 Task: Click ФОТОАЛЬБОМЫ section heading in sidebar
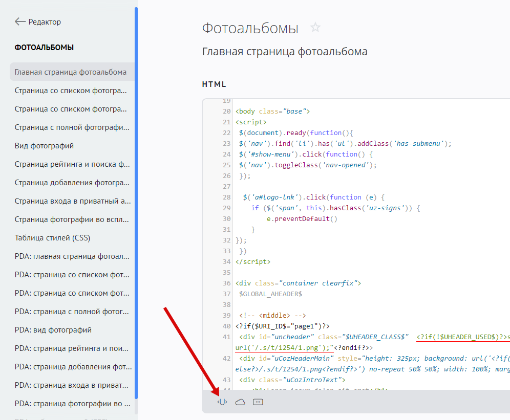tap(44, 48)
